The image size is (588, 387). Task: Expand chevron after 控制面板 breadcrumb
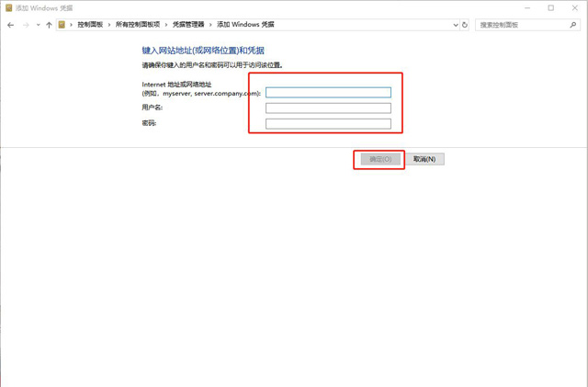click(109, 25)
